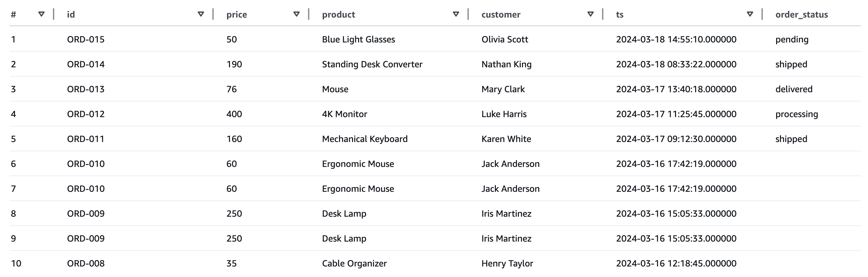This screenshot has width=868, height=277.
Task: Click the Mary Clark customer cell
Action: [503, 89]
